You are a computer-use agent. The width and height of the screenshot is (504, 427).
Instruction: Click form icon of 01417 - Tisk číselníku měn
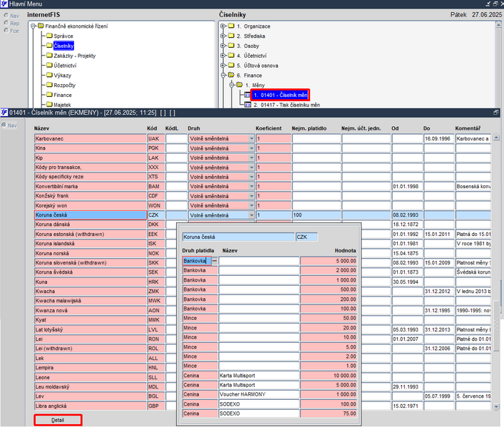pos(247,105)
